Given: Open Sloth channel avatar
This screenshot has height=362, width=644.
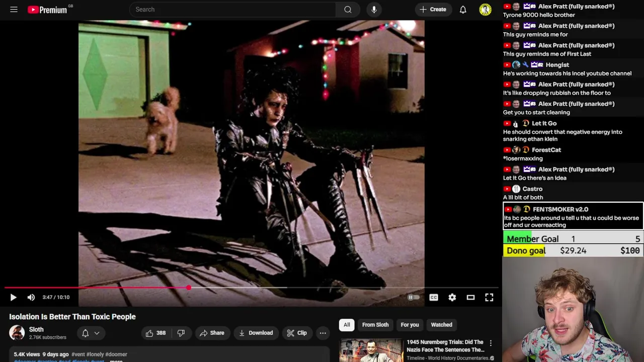Looking at the screenshot, I should coord(17,333).
